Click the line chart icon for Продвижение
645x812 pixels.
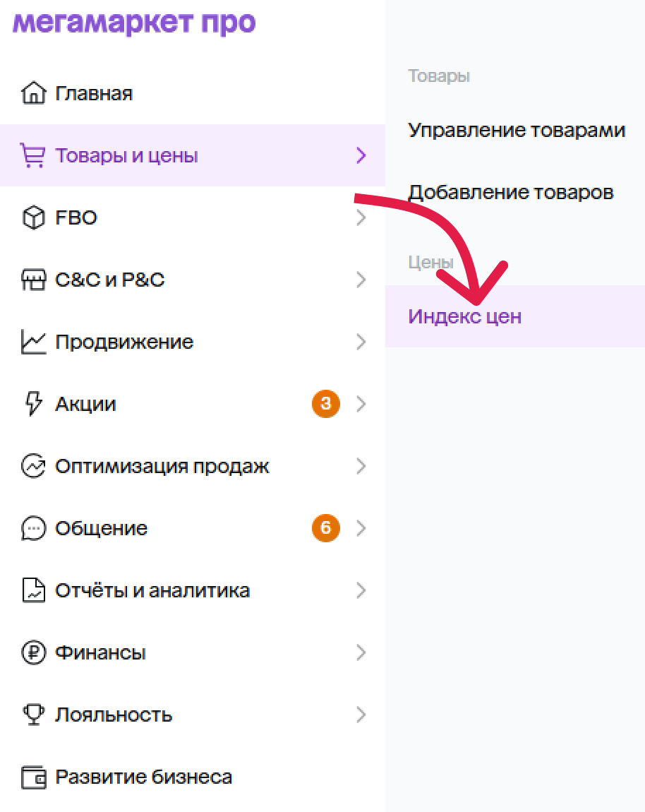coord(33,342)
